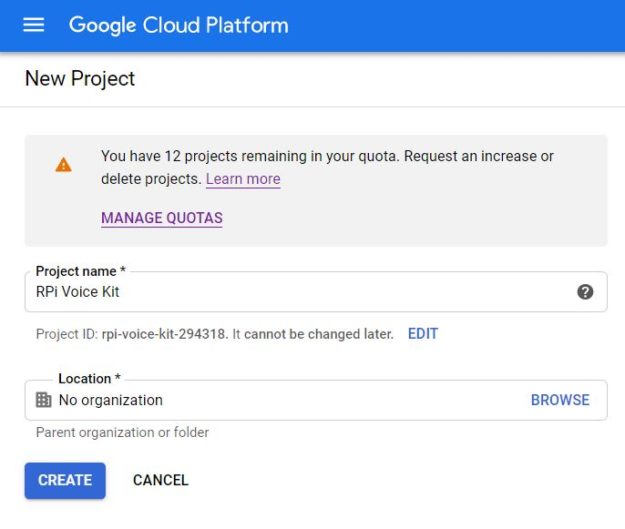Click the orange warning triangle icon
This screenshot has height=529, width=625.
click(63, 165)
